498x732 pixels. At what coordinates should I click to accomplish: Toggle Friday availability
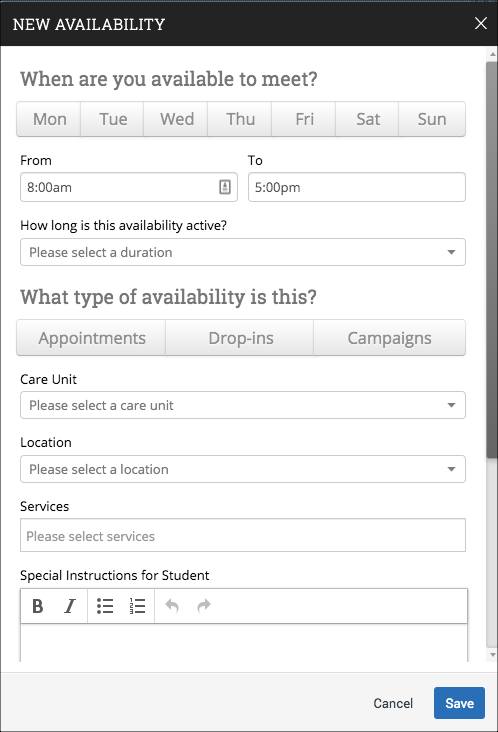(x=304, y=119)
